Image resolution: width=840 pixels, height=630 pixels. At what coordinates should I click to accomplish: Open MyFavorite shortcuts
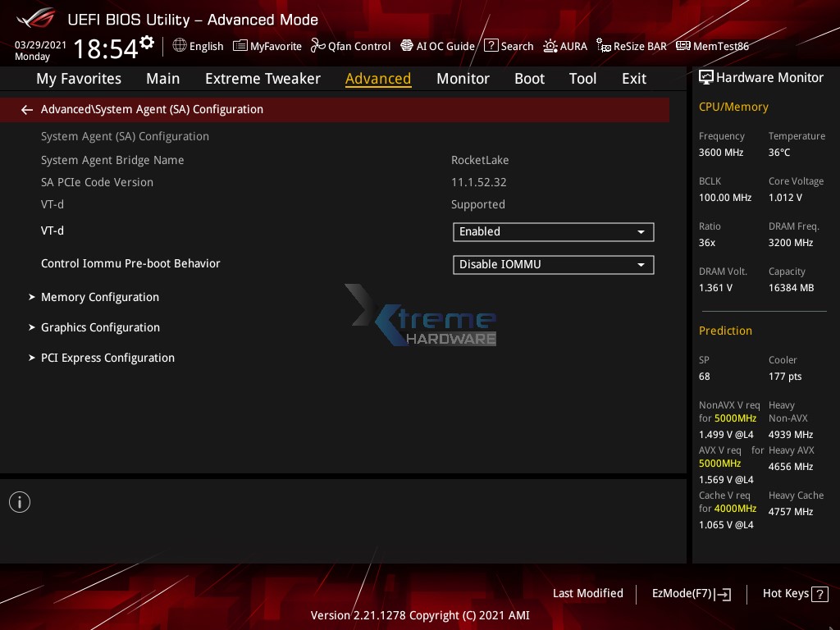(x=267, y=46)
